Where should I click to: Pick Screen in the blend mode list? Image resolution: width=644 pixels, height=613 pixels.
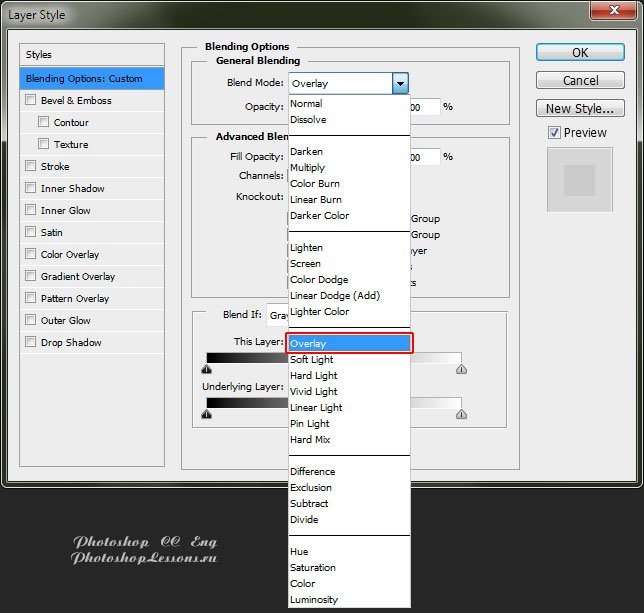coord(305,264)
